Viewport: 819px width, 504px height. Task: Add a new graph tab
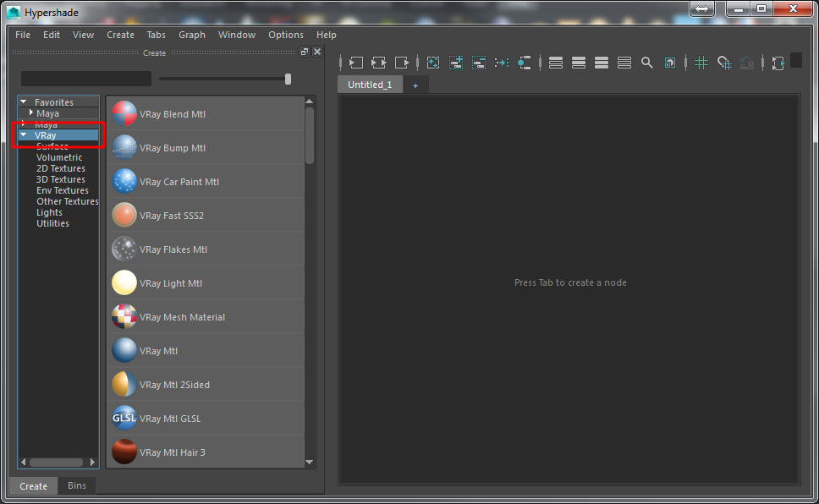(415, 85)
